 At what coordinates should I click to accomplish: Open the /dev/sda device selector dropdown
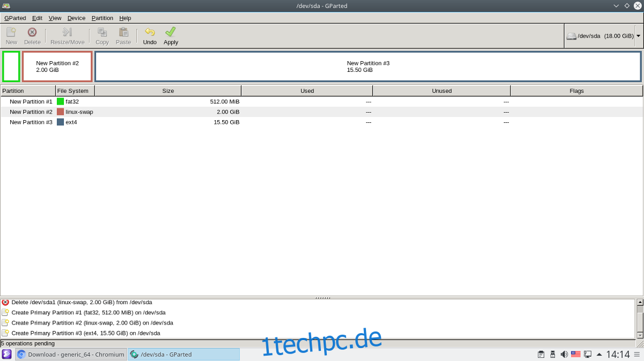click(x=603, y=36)
